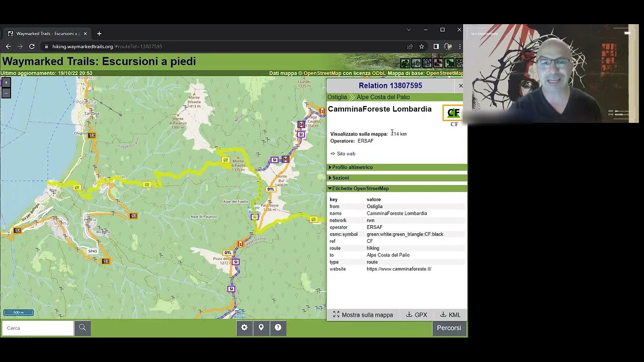Expand the Profilo altimetrico section
This screenshot has height=362, width=644.
click(x=397, y=167)
